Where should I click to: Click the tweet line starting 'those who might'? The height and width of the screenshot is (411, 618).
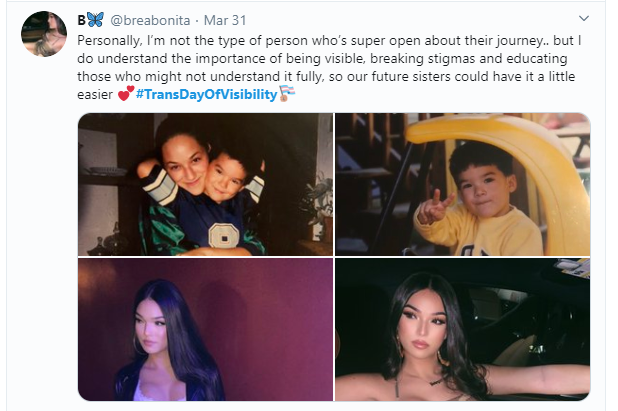(326, 76)
